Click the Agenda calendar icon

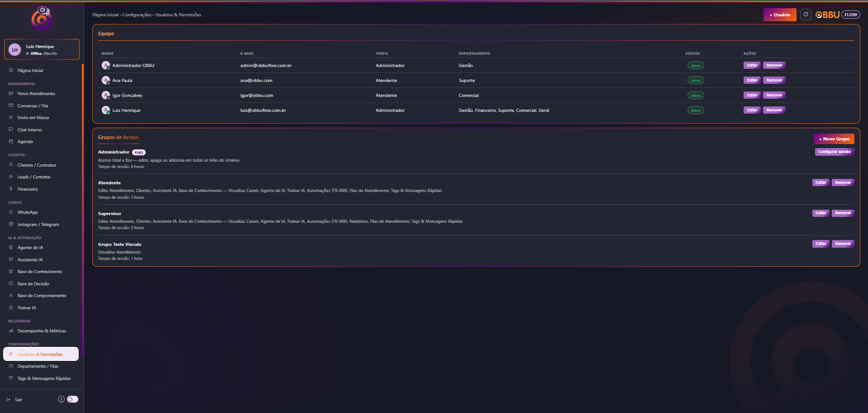point(11,141)
